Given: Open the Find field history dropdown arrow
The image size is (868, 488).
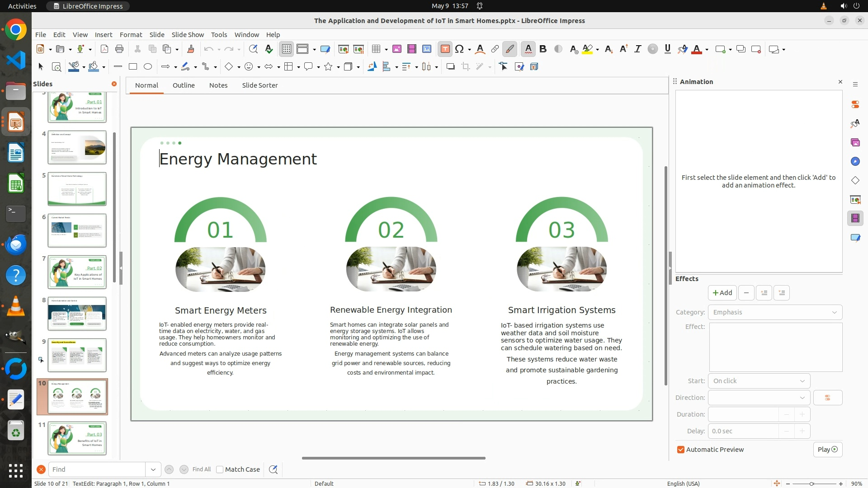Looking at the screenshot, I should click(x=153, y=469).
